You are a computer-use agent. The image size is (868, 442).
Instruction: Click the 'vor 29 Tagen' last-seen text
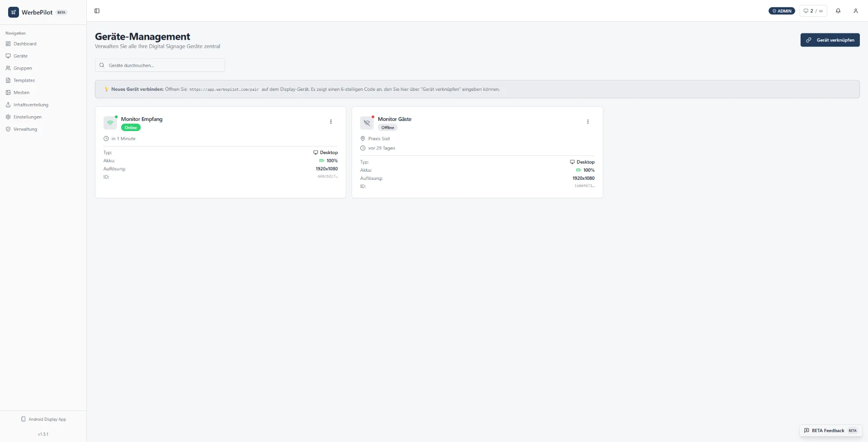(x=382, y=148)
